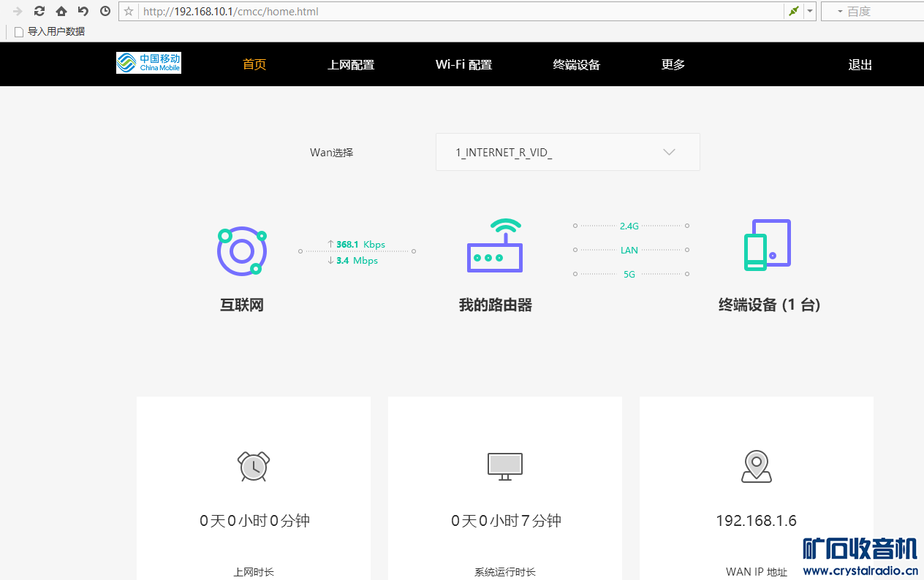Screen dimensions: 924x580
Task: Click the terminal devices phone-tablet icon
Action: coord(768,245)
